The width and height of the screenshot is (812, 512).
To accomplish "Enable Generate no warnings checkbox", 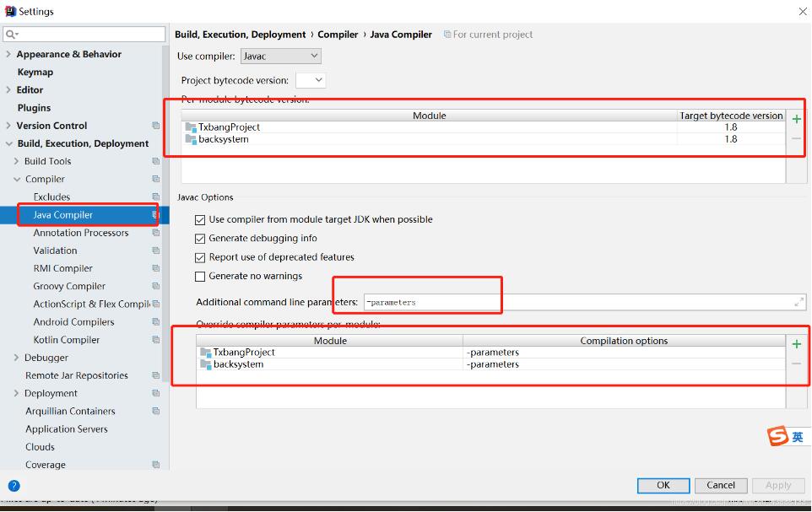I will click(200, 277).
